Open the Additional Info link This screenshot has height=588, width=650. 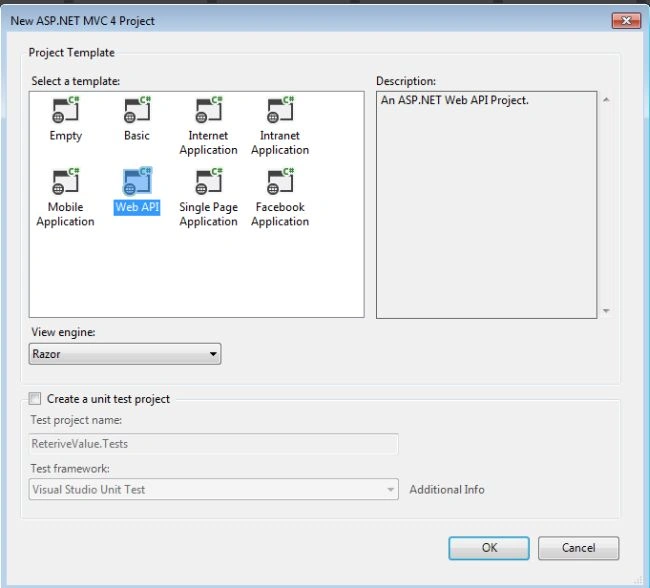click(x=447, y=490)
